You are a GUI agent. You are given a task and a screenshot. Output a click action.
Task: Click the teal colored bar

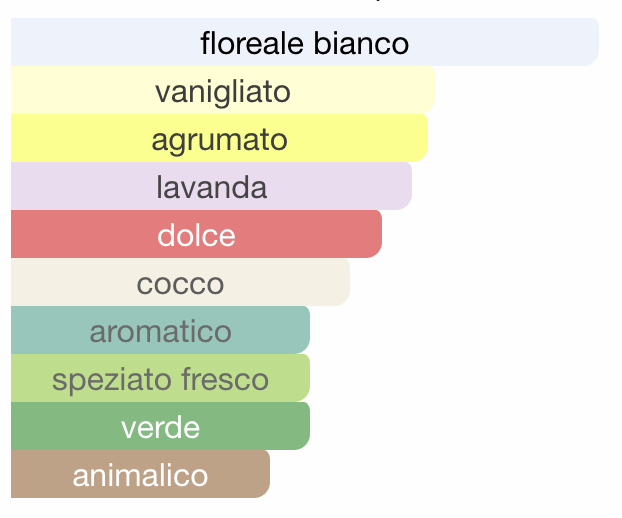pos(160,330)
